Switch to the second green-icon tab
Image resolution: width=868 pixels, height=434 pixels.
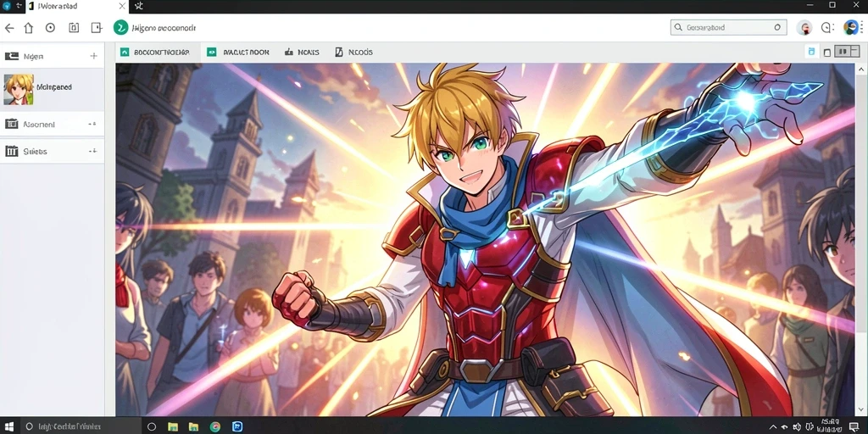[x=238, y=52]
